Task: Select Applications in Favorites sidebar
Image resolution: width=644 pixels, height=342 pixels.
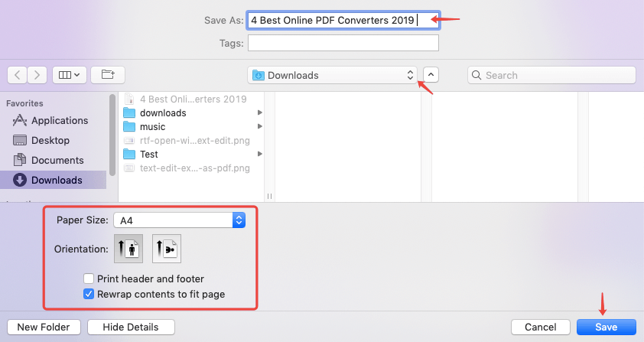Action: [x=59, y=121]
